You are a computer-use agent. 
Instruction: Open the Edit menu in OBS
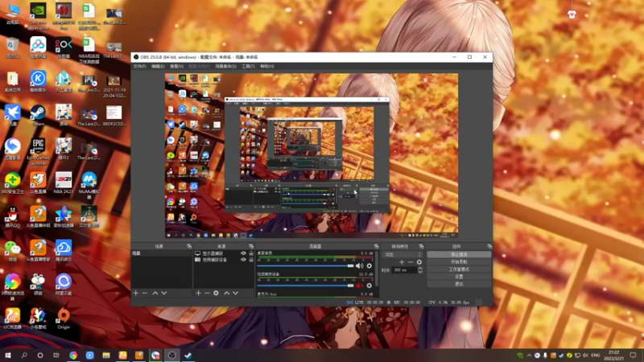click(158, 66)
